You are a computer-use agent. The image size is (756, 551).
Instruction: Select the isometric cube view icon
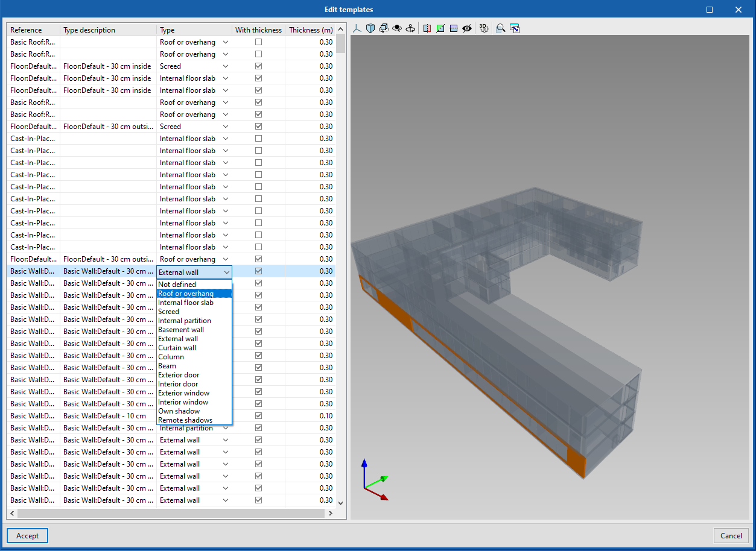pos(370,28)
